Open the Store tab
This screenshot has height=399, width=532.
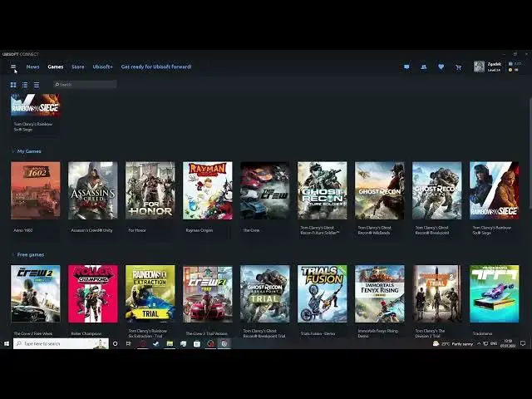tap(77, 66)
